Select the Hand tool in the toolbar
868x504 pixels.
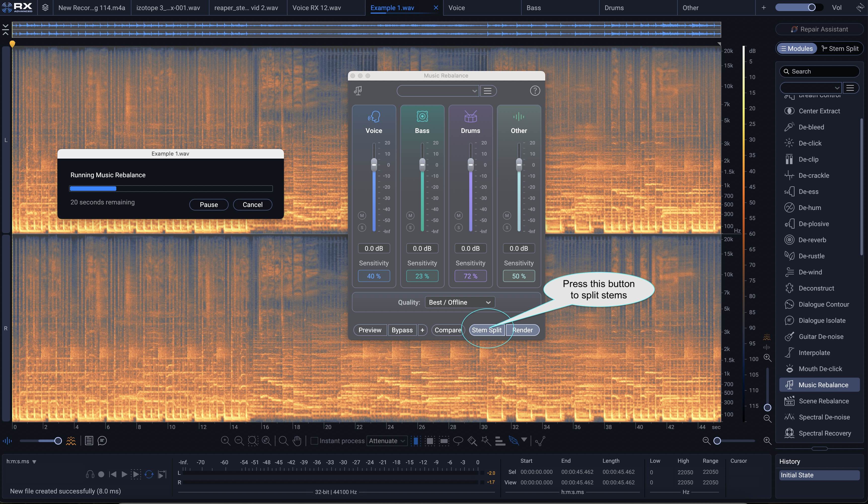point(297,441)
